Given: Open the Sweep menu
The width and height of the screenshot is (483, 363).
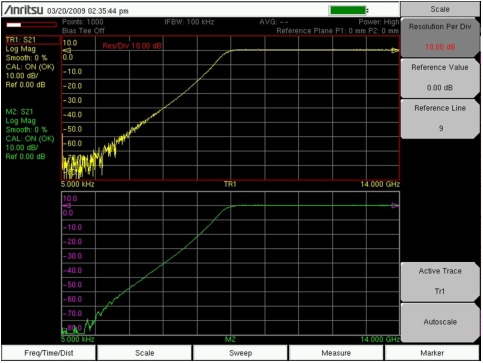Looking at the screenshot, I should (x=240, y=353).
